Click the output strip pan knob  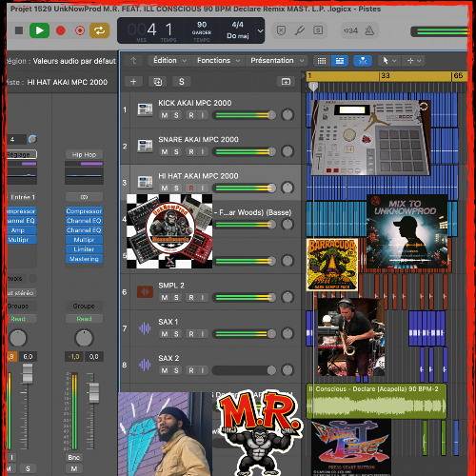(84, 338)
